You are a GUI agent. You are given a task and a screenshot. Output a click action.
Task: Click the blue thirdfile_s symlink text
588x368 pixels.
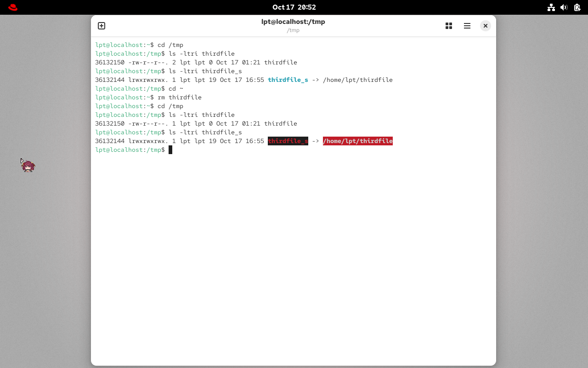point(288,80)
